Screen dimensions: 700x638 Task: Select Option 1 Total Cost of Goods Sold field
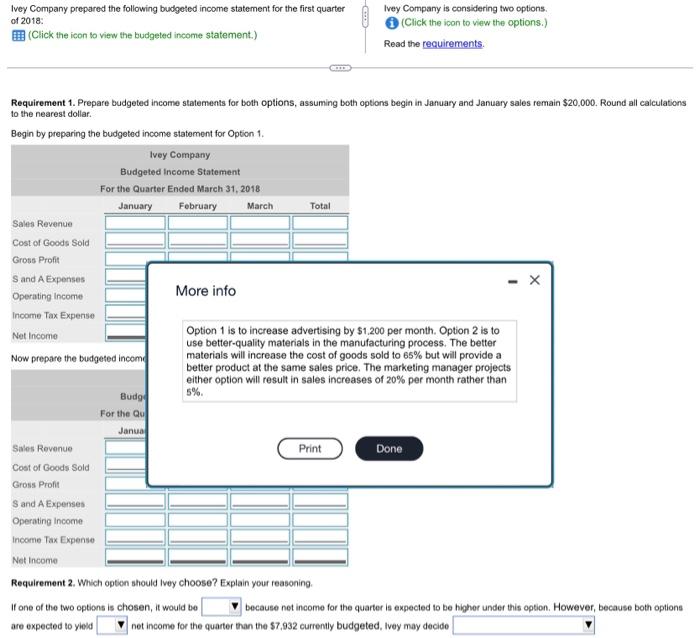pos(320,240)
